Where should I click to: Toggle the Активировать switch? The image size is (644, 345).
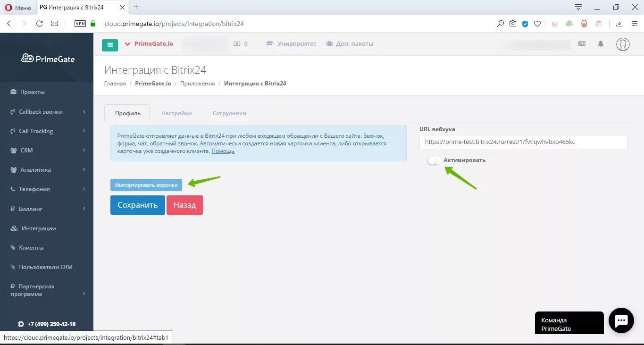point(434,160)
